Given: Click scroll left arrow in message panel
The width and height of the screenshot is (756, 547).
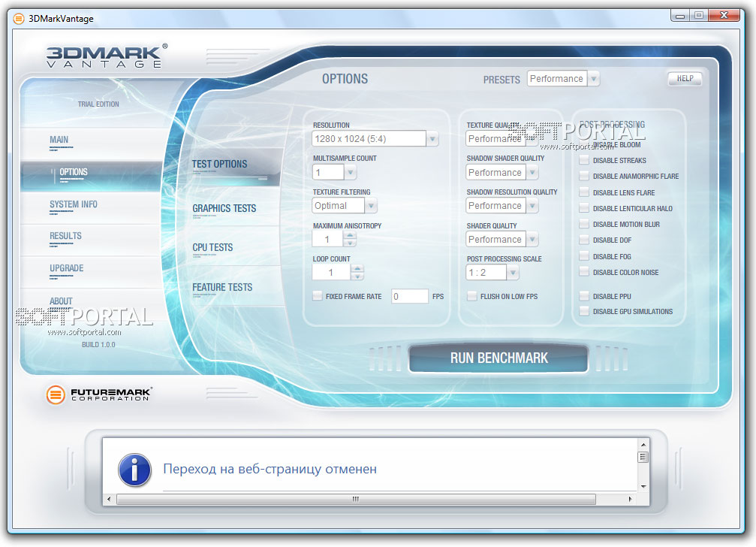Looking at the screenshot, I should tap(109, 499).
